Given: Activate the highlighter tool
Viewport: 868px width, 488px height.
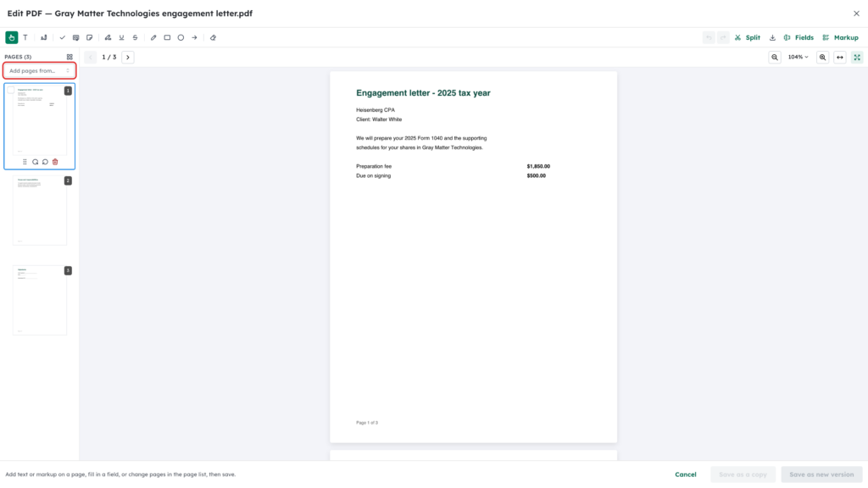Looking at the screenshot, I should click(108, 37).
